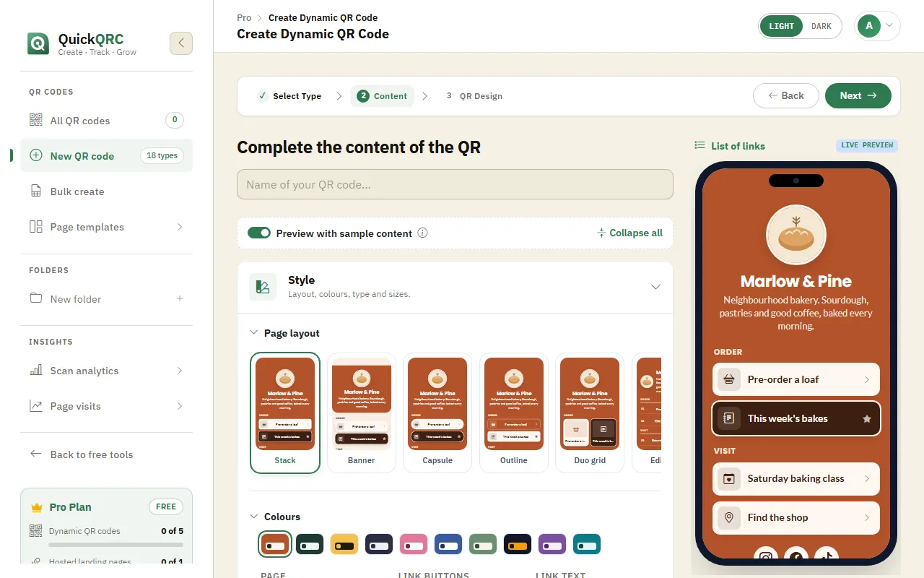Screen dimensions: 924x578
Task: Go to Select Type step
Action: click(x=289, y=96)
